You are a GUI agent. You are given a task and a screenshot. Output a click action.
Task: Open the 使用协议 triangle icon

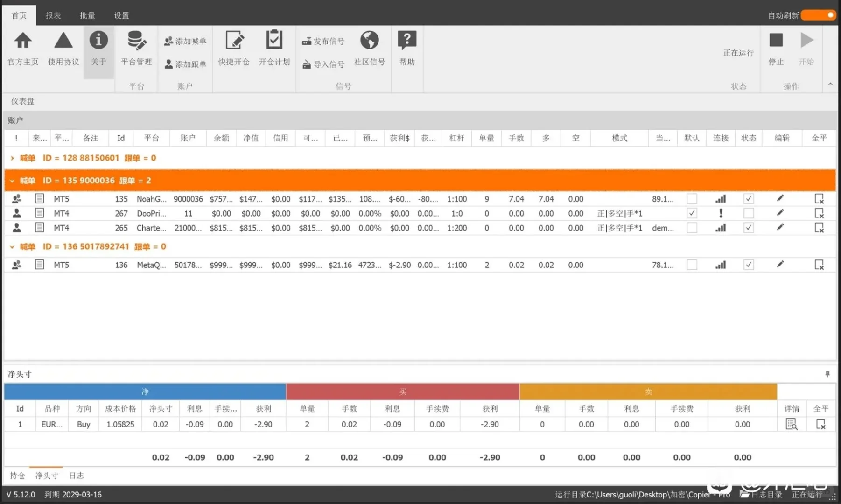63,41
